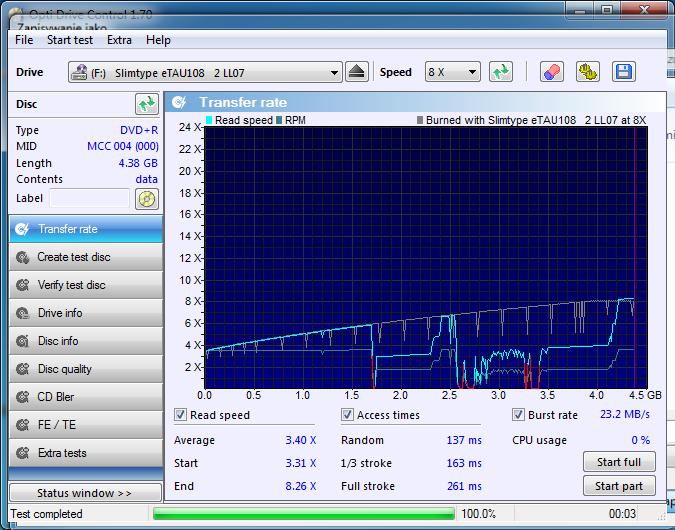Click the MID value MCC 004 (000)
The image size is (675, 530).
coord(123,146)
